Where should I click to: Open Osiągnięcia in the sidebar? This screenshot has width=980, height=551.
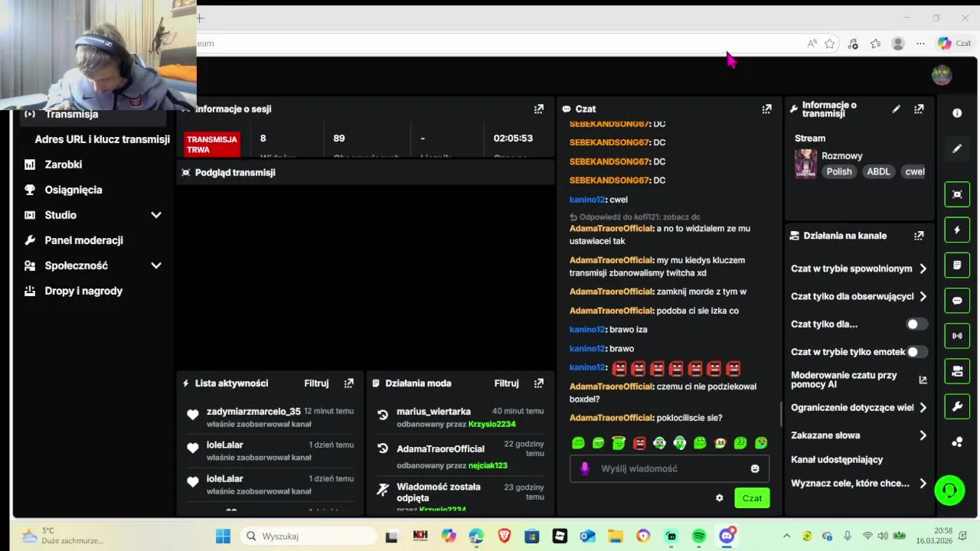pyautogui.click(x=73, y=190)
